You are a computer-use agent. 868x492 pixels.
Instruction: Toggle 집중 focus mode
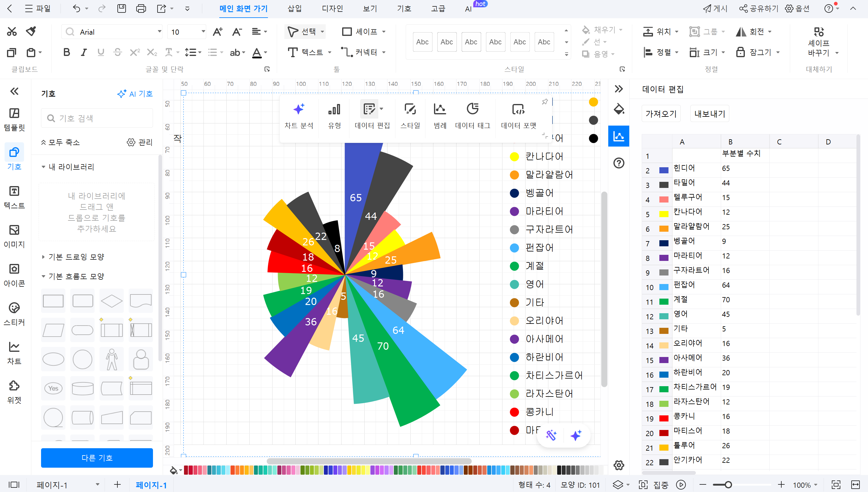click(x=654, y=485)
